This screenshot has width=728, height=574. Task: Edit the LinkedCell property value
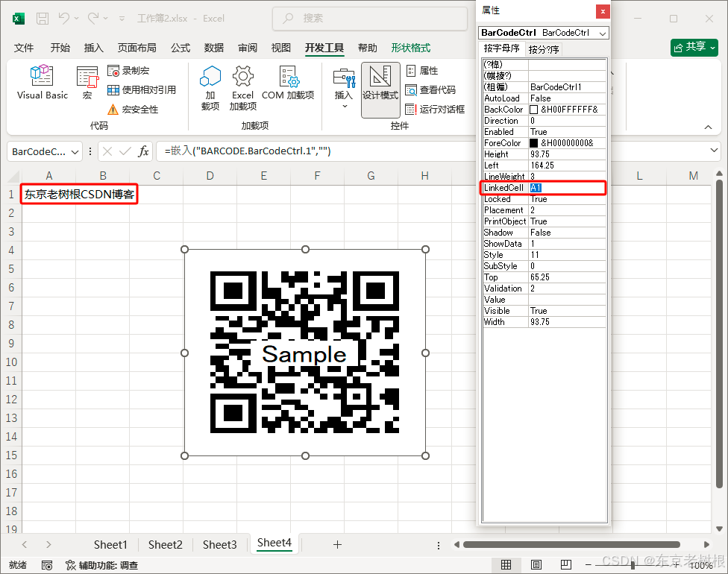[x=568, y=187]
